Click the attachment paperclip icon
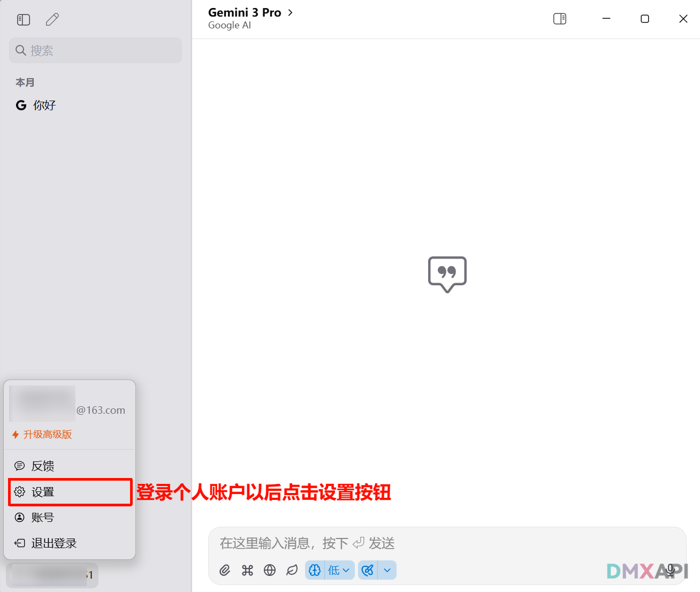The width and height of the screenshot is (700, 592). point(224,570)
